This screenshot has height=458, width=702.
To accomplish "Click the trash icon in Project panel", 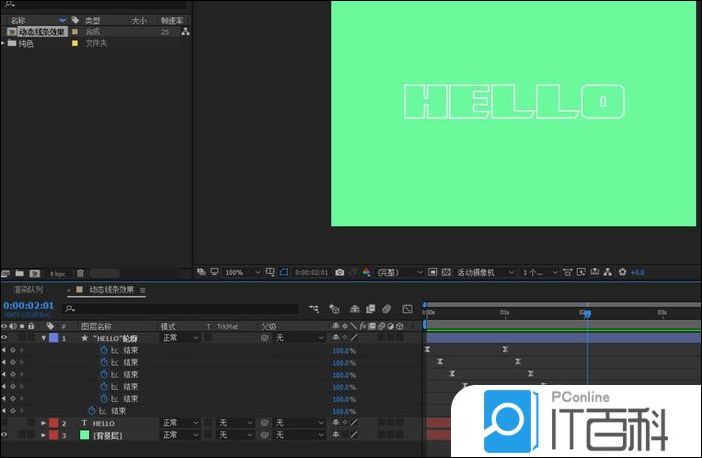I will pos(80,272).
